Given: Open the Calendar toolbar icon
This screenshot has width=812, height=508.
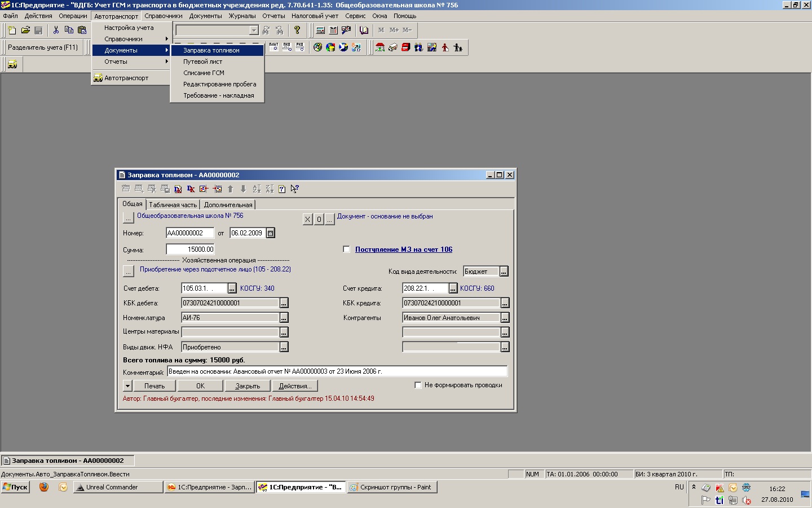Looking at the screenshot, I should [x=333, y=30].
